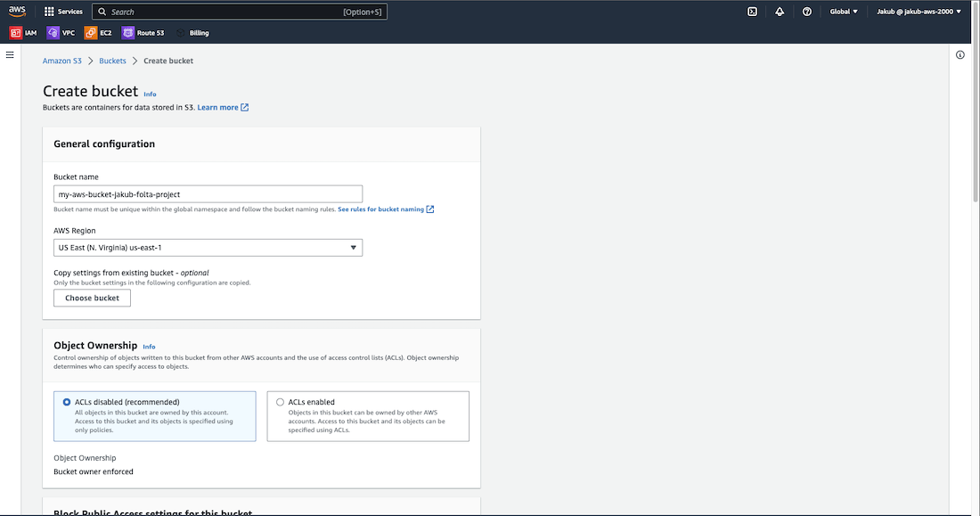Open the help question mark icon
980x516 pixels.
[x=807, y=12]
